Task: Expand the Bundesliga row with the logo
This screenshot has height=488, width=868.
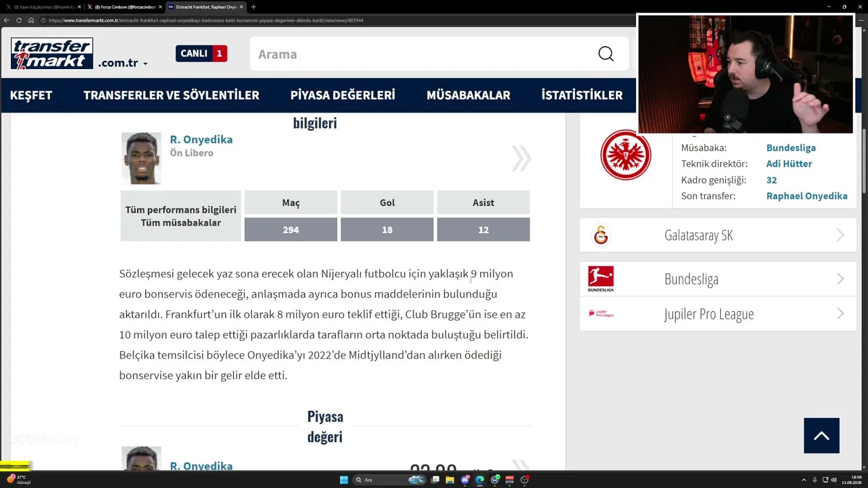Action: tap(718, 279)
